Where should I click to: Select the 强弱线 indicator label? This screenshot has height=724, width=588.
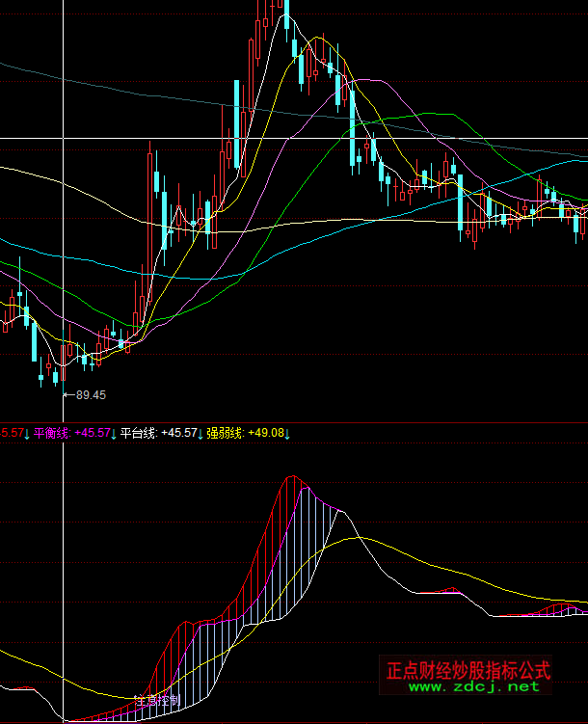226,434
